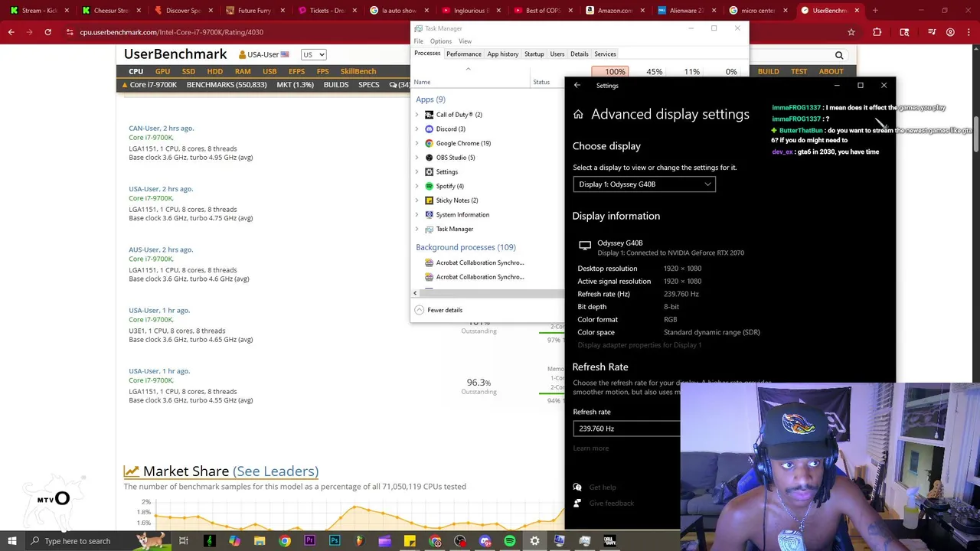Open the Task Manager Details tab
The width and height of the screenshot is (980, 551).
pos(579,54)
